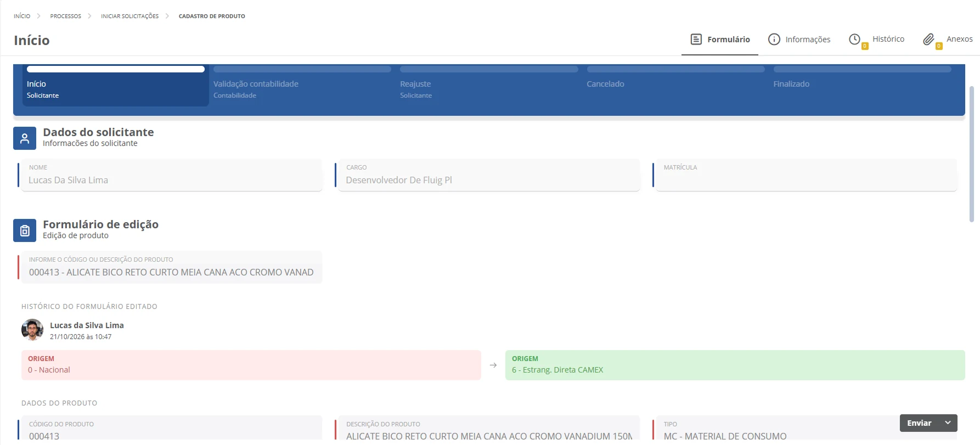
Task: Click the Formulário document icon
Action: 696,39
